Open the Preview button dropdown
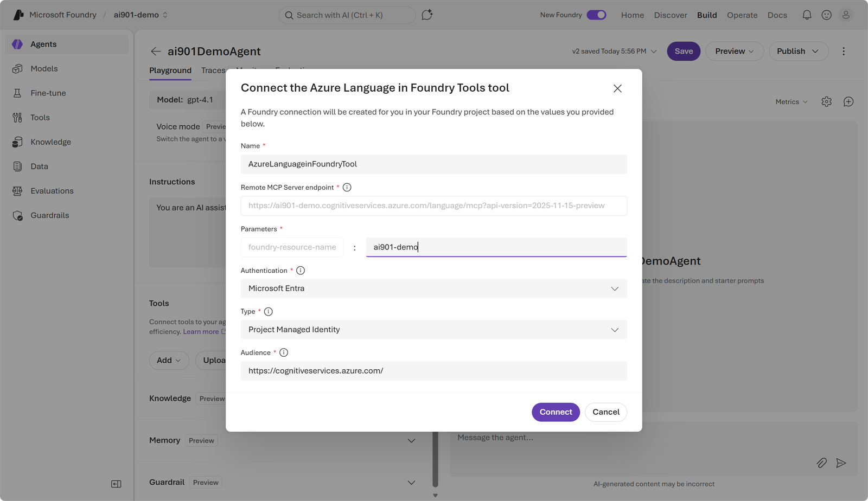868x501 pixels. click(735, 52)
